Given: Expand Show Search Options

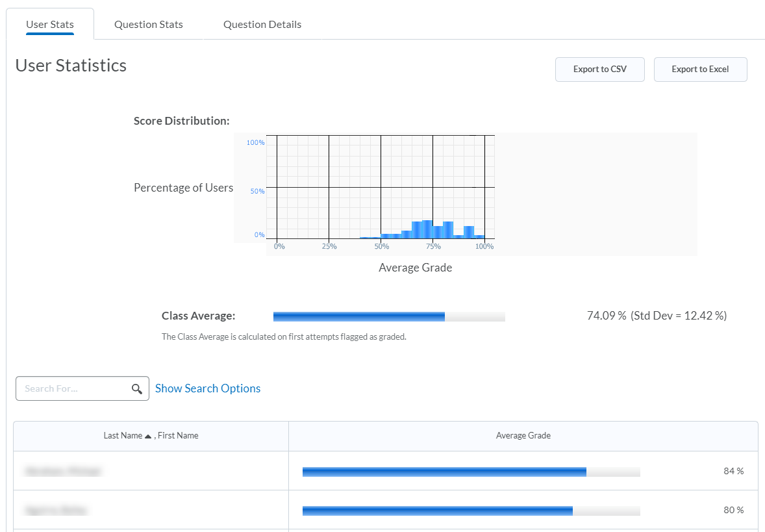Looking at the screenshot, I should [x=208, y=388].
